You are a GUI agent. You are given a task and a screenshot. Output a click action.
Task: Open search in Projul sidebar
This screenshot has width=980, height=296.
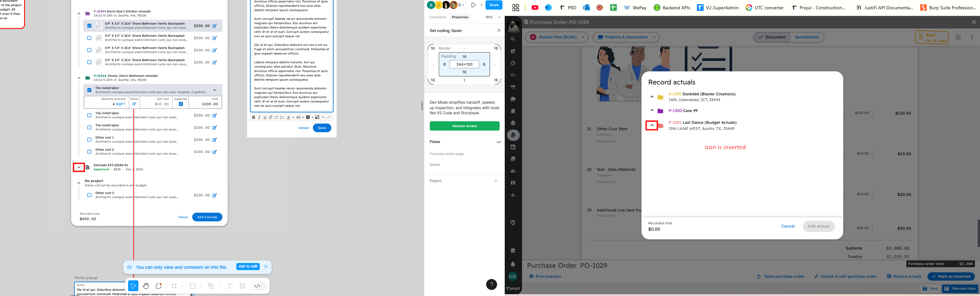point(513,39)
